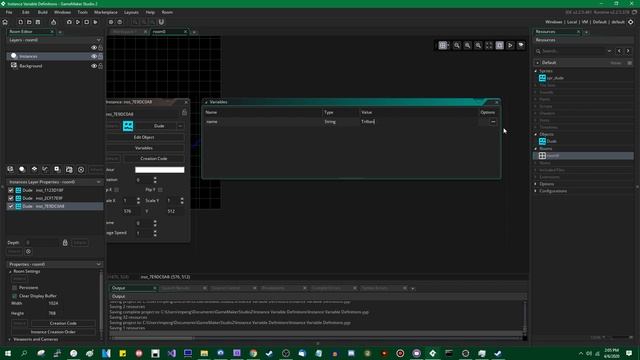The image size is (640, 360).
Task: Open the sprite icon selector in Instance window
Action: pos(128,126)
